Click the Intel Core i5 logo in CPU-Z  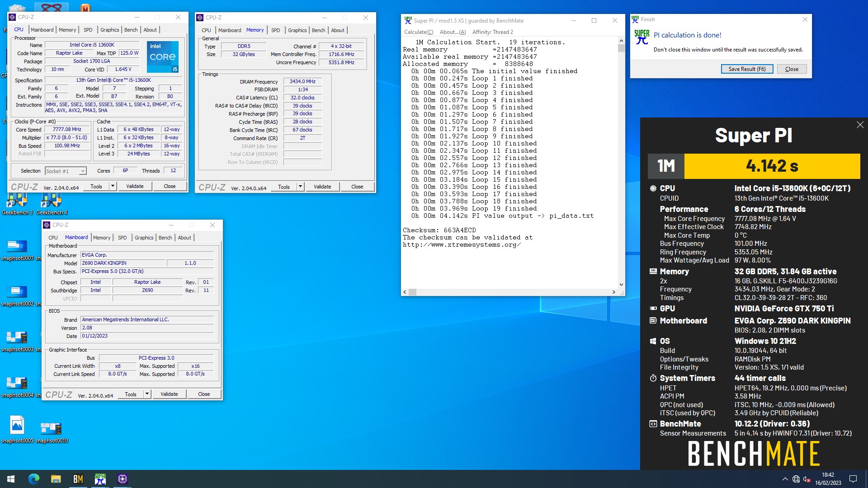[163, 57]
